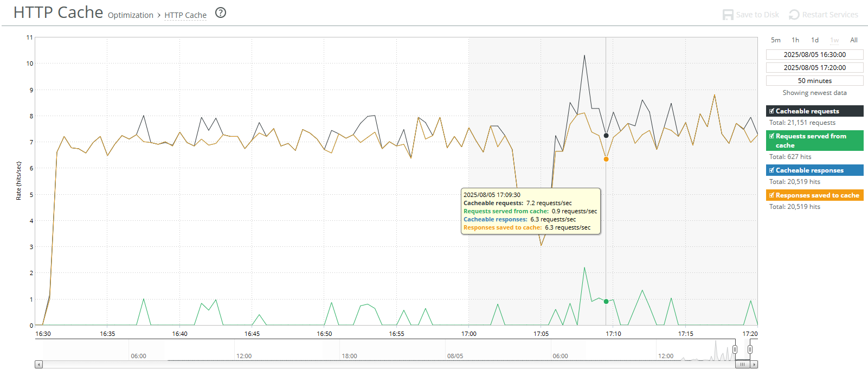Viewport: 868px width, 369px height.
Task: Click the Save to Disk icon
Action: pos(728,15)
